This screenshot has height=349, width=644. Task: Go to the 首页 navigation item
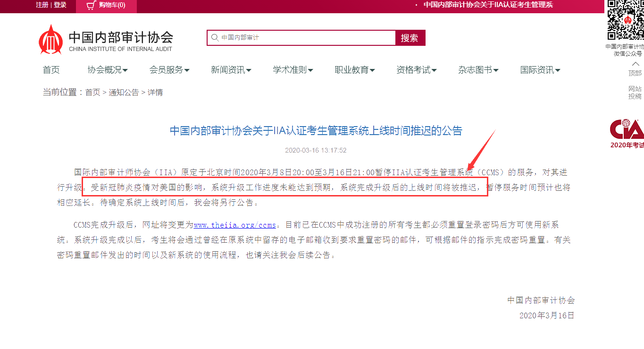coord(51,70)
